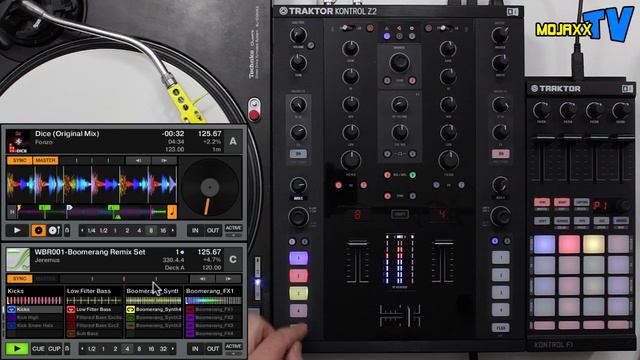Open the Deck C letter menu
The image size is (640, 360).
pyautogui.click(x=233, y=260)
